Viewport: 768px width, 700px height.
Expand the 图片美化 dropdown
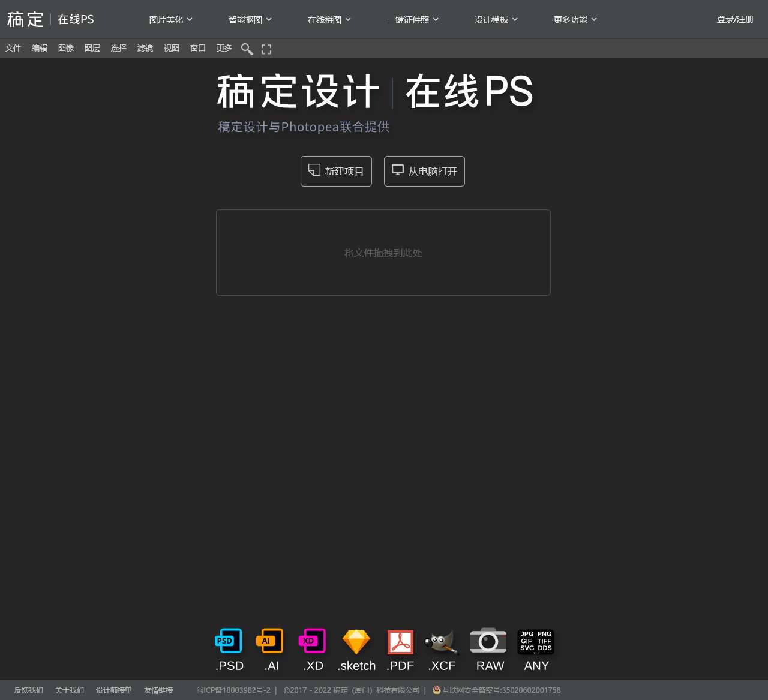(170, 19)
